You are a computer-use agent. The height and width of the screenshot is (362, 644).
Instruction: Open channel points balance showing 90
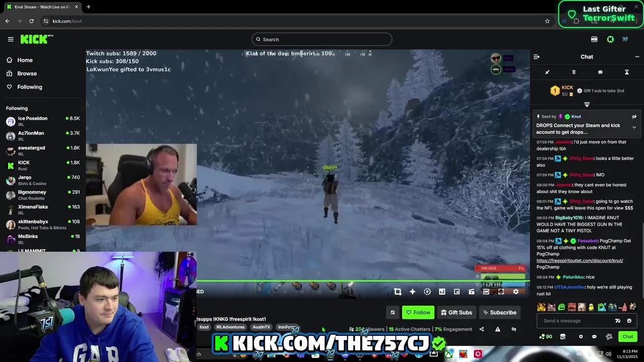pyautogui.click(x=545, y=337)
